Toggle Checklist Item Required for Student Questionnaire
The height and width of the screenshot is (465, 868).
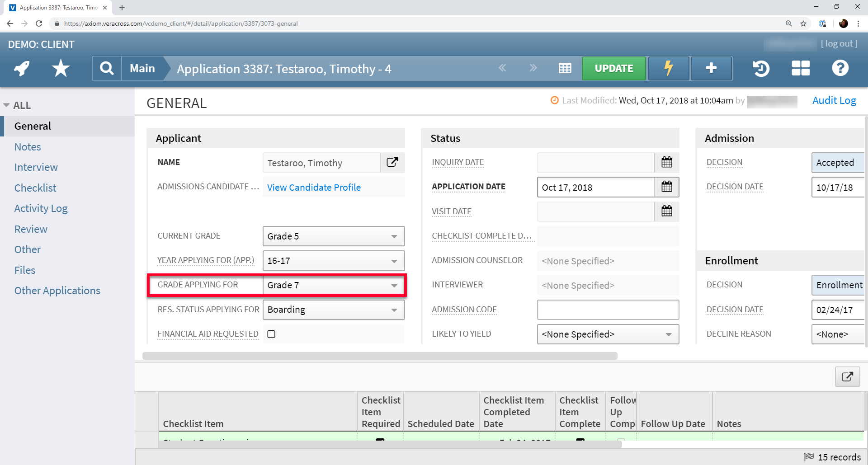[380, 441]
